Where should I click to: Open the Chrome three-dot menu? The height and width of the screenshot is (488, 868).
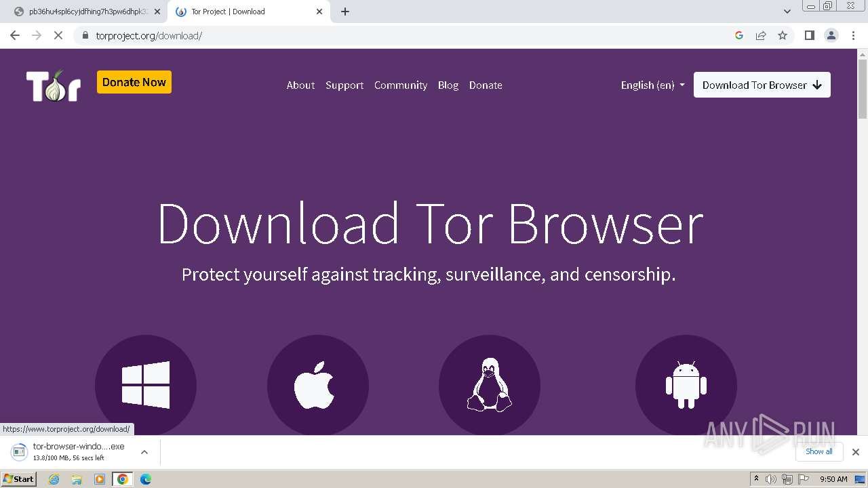(x=854, y=35)
